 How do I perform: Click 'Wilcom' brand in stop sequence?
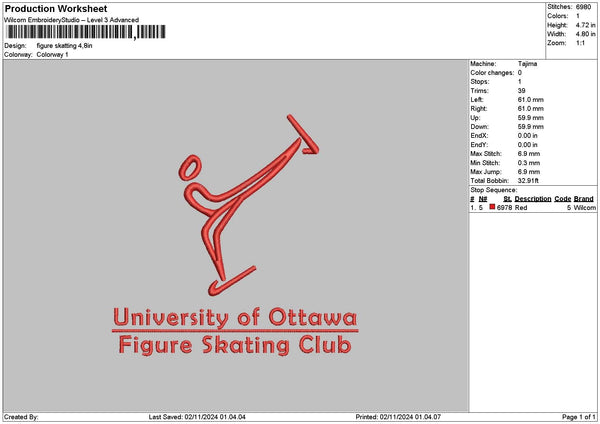(584, 207)
